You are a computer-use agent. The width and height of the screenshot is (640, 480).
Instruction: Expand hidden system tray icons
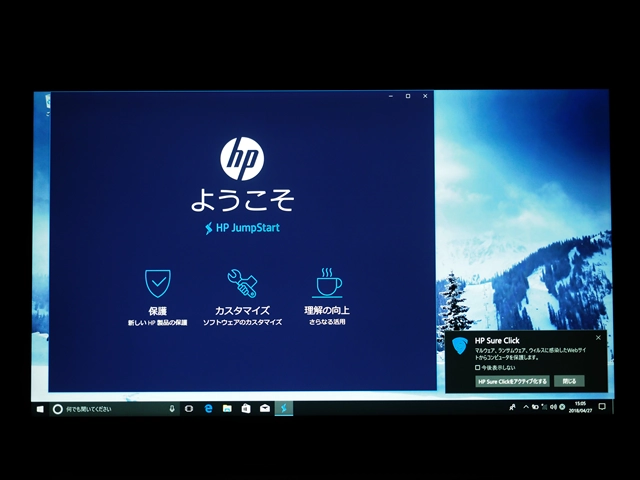coord(526,407)
